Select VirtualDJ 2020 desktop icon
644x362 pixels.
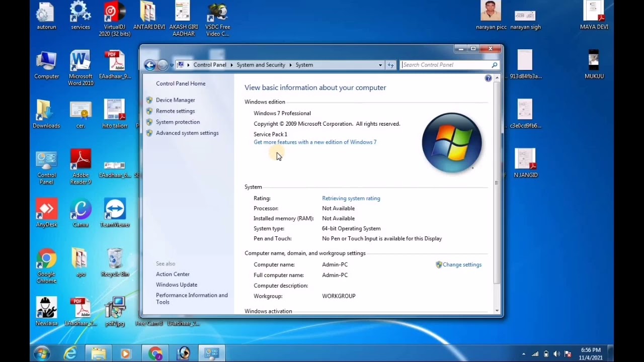[x=115, y=19]
